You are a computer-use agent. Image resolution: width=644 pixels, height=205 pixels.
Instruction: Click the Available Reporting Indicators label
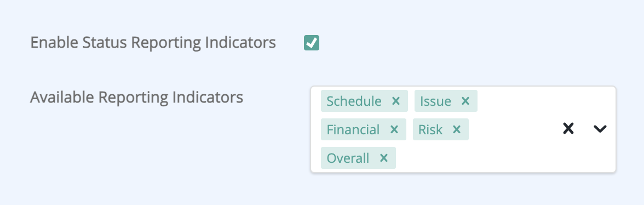click(x=137, y=98)
